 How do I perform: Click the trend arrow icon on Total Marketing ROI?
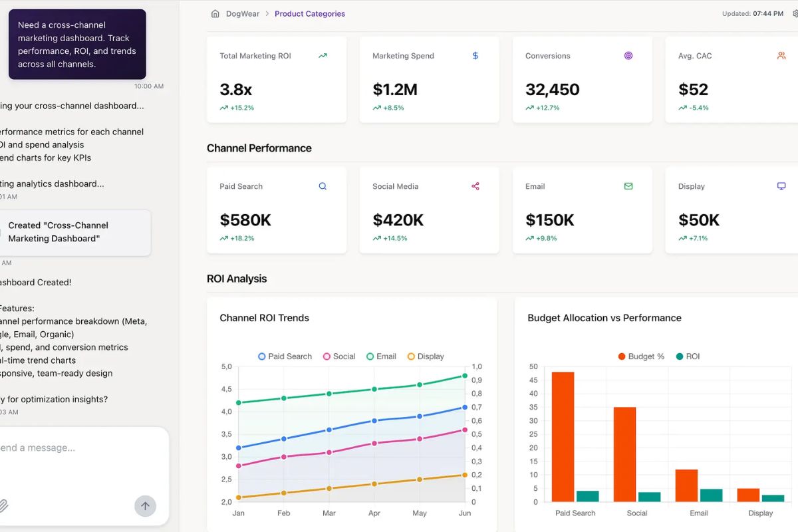coord(323,56)
